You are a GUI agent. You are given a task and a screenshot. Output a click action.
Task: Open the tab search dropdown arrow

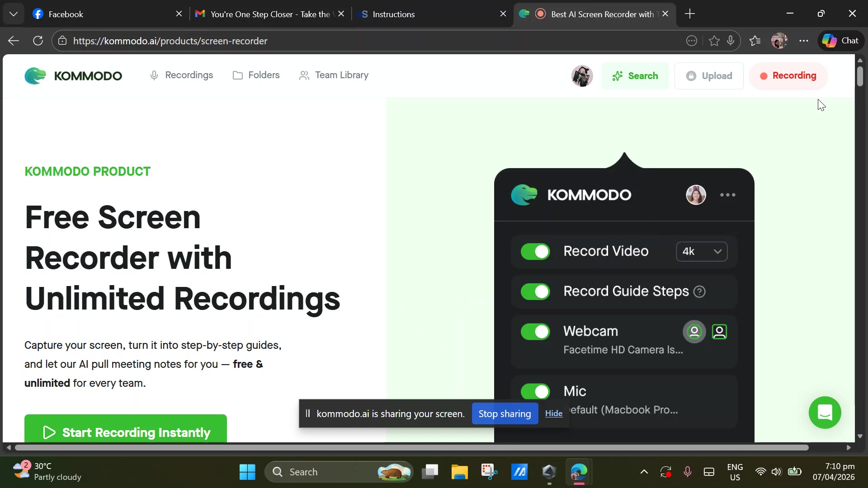(14, 14)
